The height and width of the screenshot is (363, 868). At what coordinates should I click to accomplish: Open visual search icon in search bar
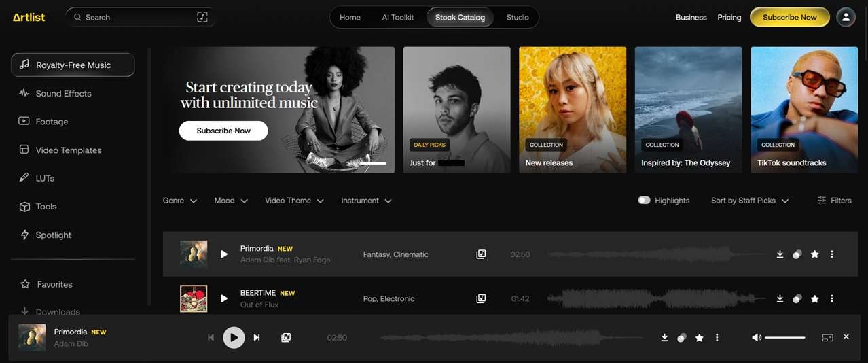point(202,17)
